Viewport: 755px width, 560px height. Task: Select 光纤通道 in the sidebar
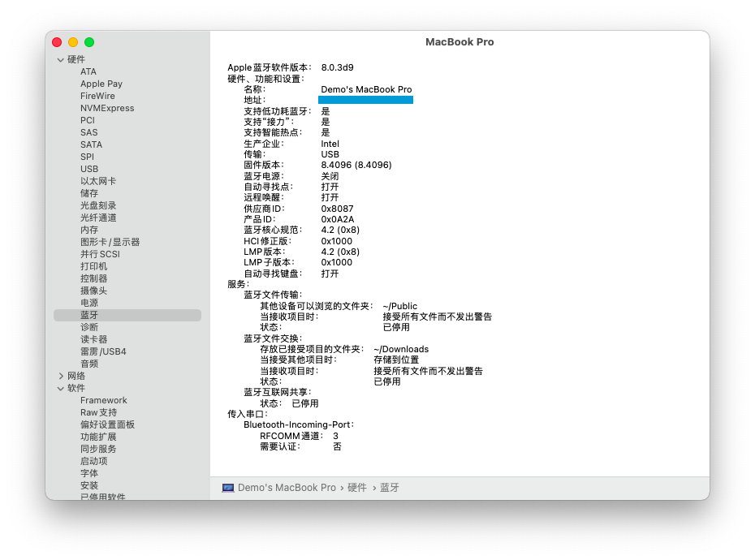[x=98, y=218]
